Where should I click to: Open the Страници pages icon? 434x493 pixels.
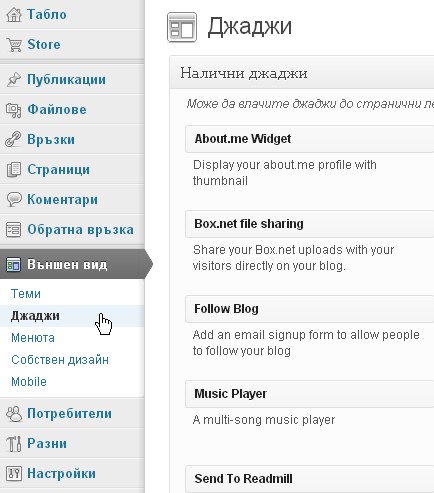14,170
